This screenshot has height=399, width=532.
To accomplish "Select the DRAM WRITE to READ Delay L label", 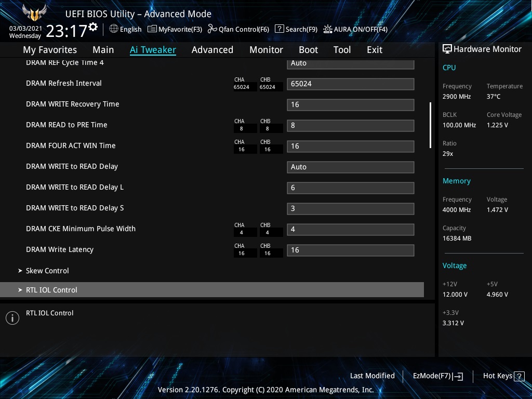I will tap(75, 187).
